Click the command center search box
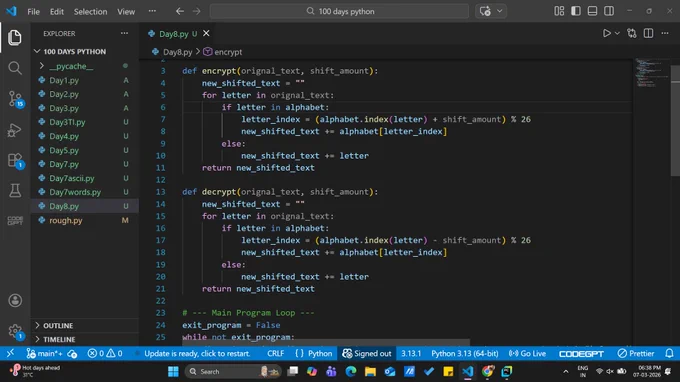 [339, 11]
